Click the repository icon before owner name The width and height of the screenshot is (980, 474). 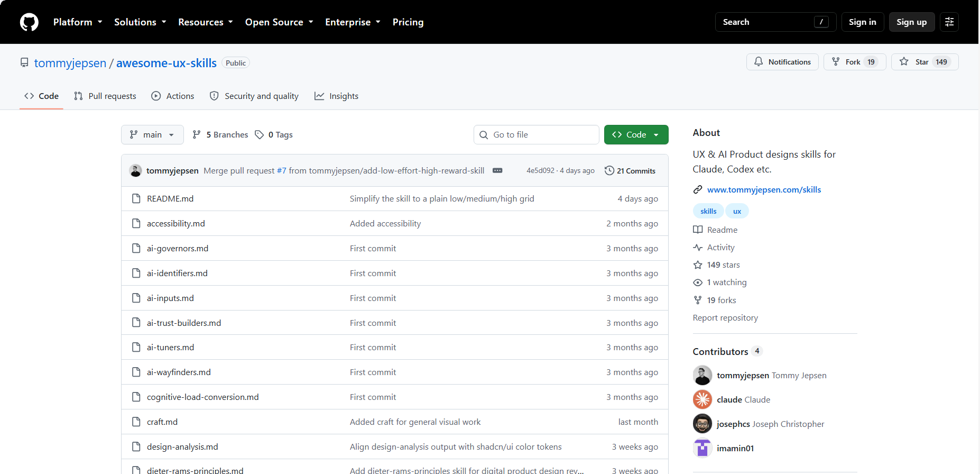click(x=24, y=63)
